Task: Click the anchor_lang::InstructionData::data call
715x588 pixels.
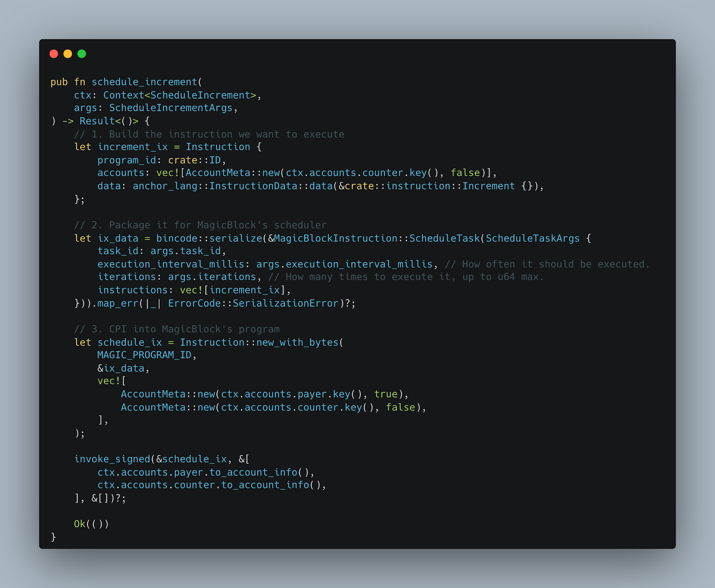Action: click(232, 186)
